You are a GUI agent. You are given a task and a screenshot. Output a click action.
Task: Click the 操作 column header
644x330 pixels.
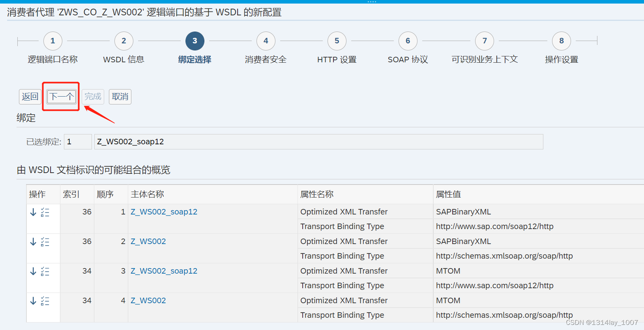point(43,194)
